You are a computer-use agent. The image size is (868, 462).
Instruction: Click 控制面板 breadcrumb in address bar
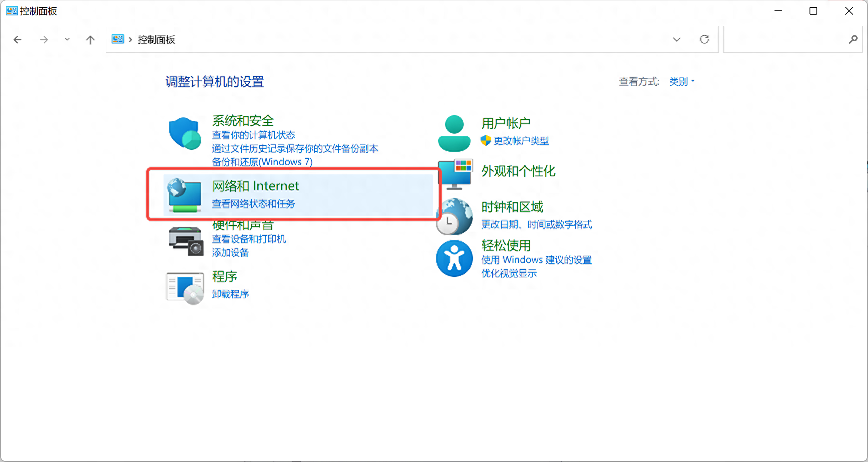tap(156, 39)
